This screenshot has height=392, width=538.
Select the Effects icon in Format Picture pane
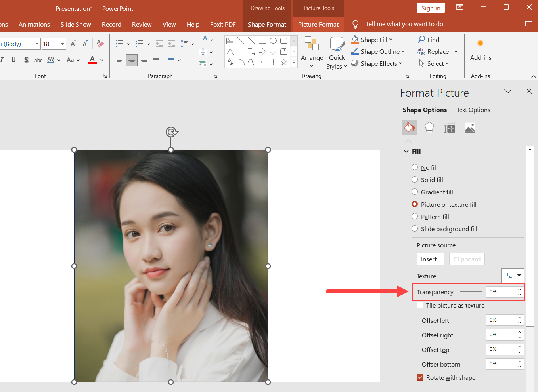tap(429, 127)
